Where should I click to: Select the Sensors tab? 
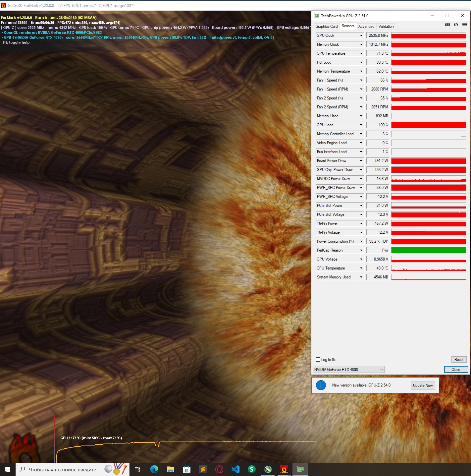pyautogui.click(x=348, y=26)
